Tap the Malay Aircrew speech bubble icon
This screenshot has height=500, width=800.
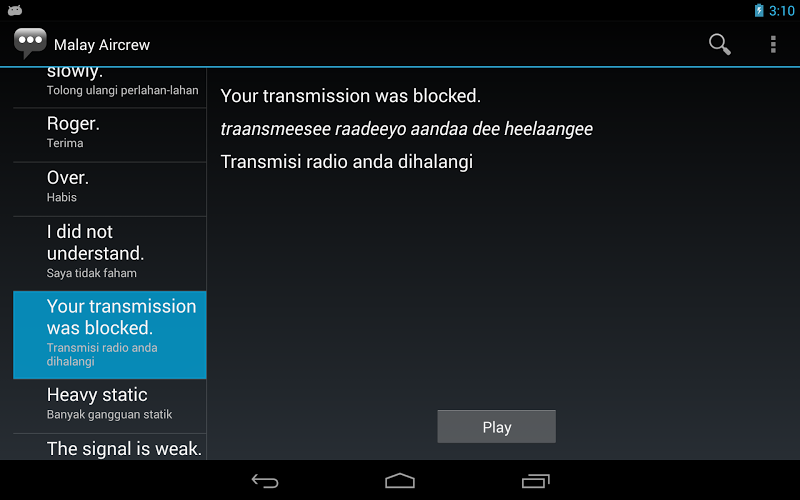pos(30,43)
